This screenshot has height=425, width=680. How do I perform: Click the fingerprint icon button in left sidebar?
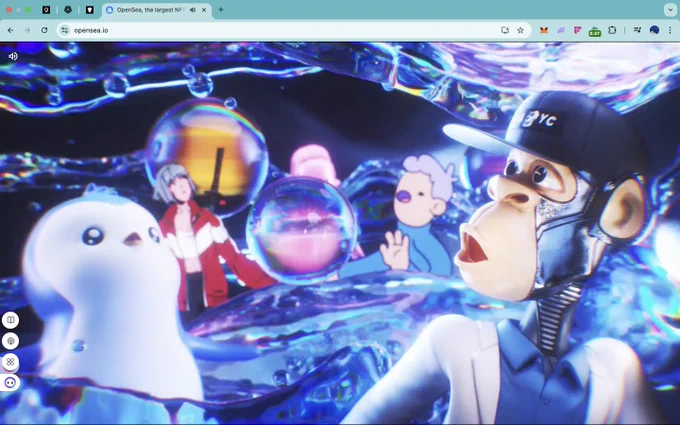(x=10, y=341)
